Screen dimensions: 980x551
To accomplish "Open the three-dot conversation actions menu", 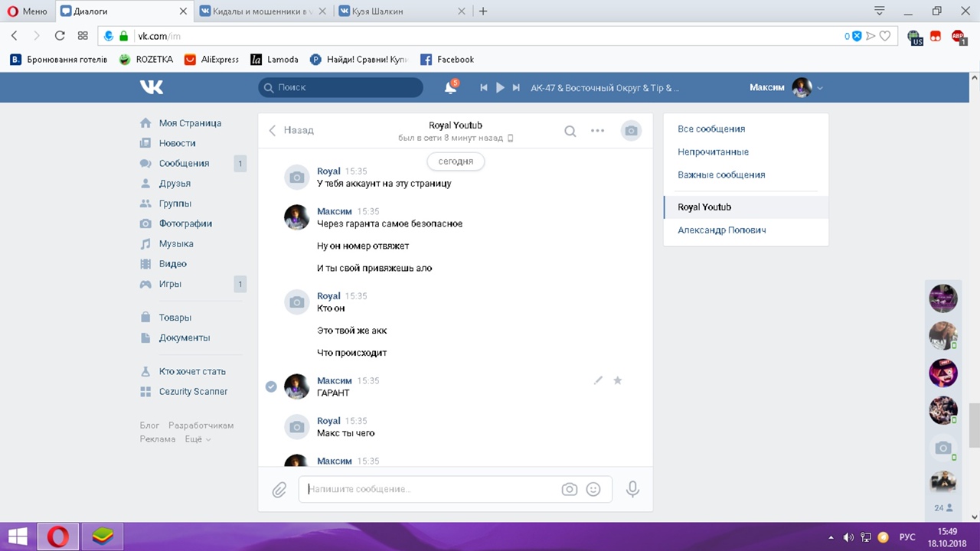I will pyautogui.click(x=598, y=131).
